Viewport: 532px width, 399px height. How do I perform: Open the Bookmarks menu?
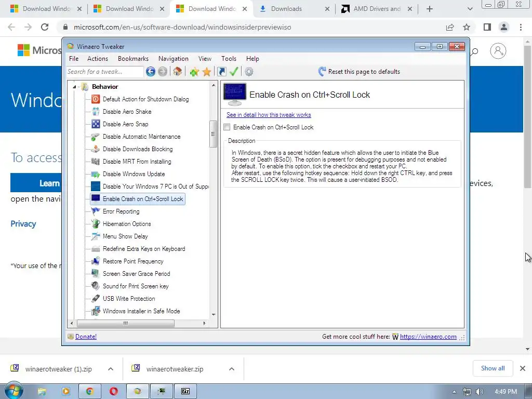134,59
